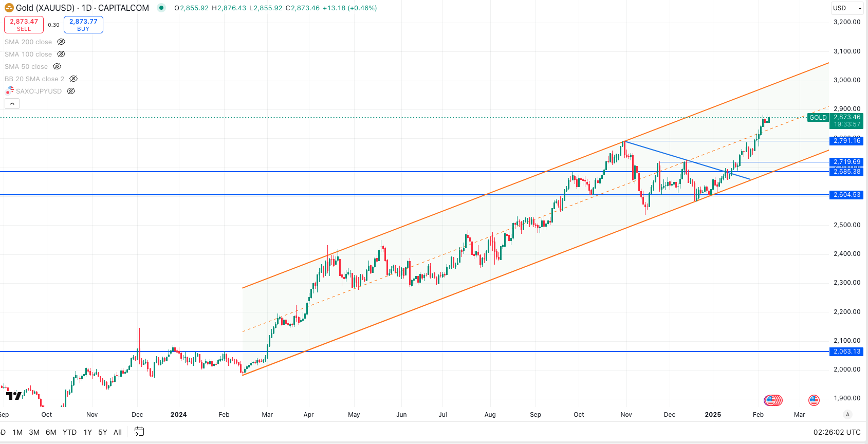Click the 3,200.00 price axis label
Viewport: 868px width, 444px height.
(847, 22)
